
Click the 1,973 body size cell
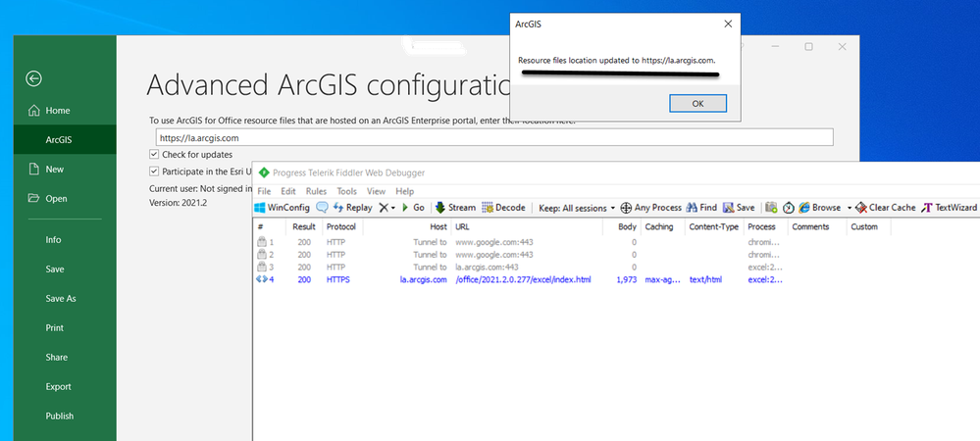pos(626,279)
